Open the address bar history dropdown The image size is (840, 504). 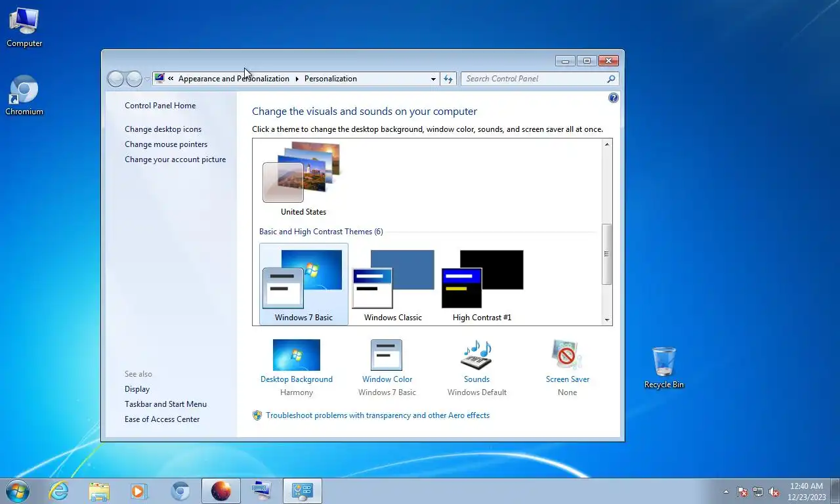433,79
